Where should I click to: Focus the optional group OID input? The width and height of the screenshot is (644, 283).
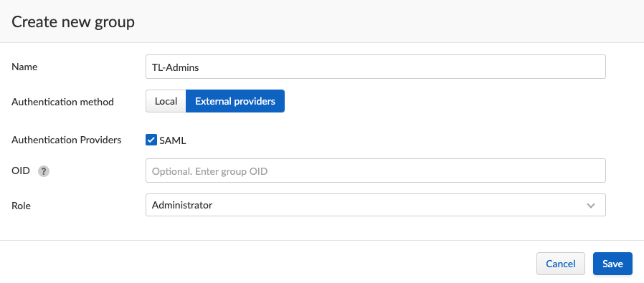pyautogui.click(x=375, y=171)
